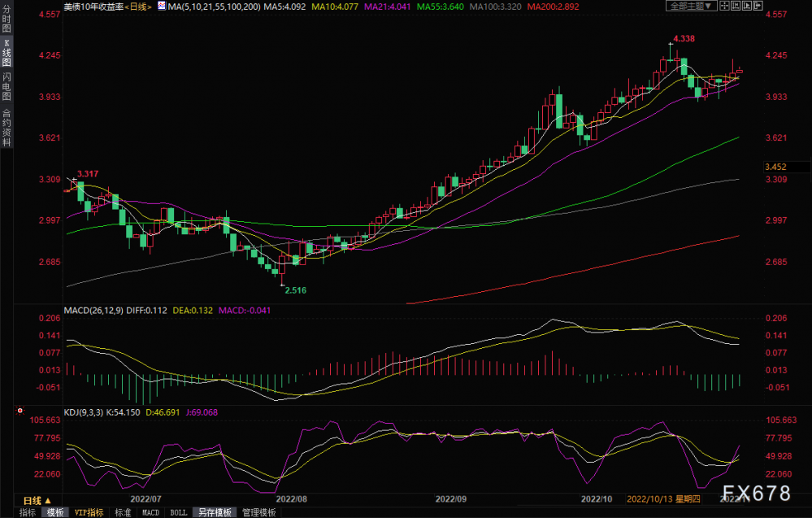The image size is (812, 518).
Task: Switch to the 闪电图 side tab
Action: (7, 86)
